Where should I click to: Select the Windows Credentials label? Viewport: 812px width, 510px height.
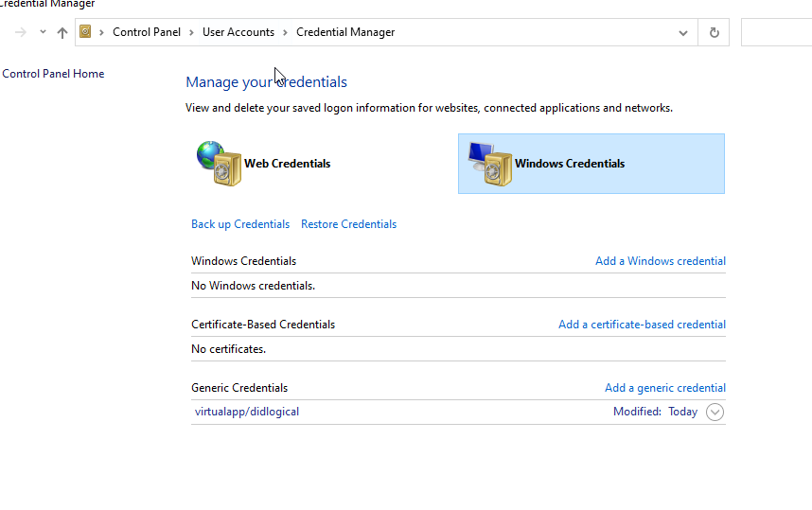[570, 164]
